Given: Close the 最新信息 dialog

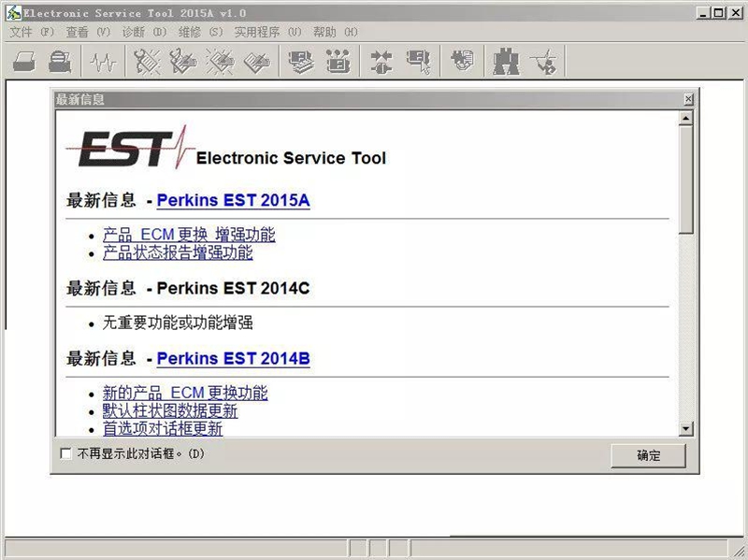Looking at the screenshot, I should point(688,99).
